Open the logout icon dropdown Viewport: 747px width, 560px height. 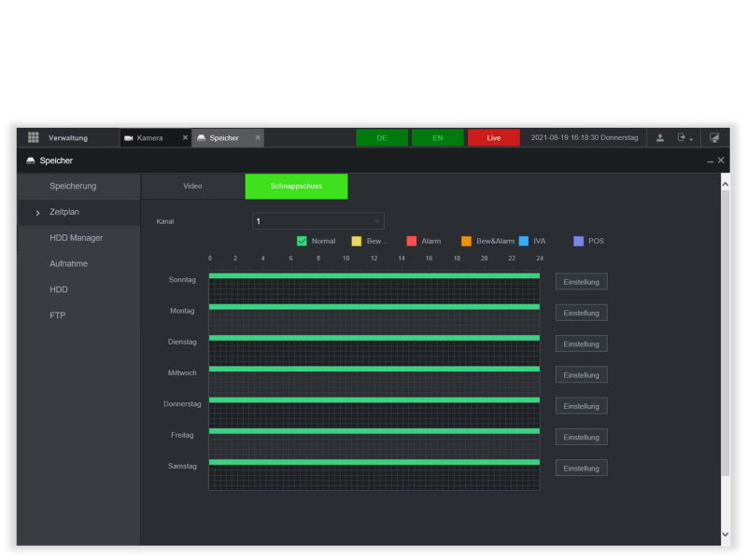pyautogui.click(x=684, y=137)
